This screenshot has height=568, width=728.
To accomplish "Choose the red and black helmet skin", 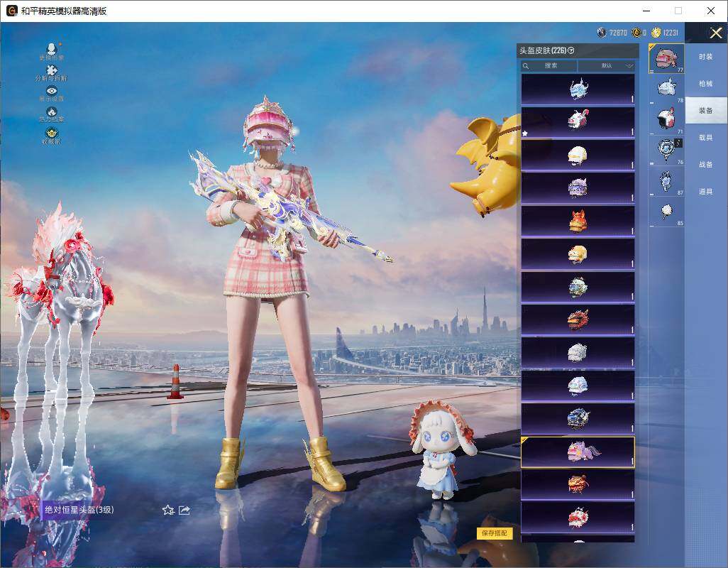I will pos(578,320).
